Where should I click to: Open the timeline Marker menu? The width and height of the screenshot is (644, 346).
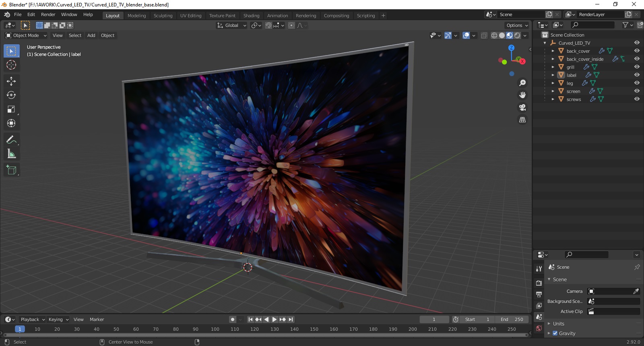97,319
